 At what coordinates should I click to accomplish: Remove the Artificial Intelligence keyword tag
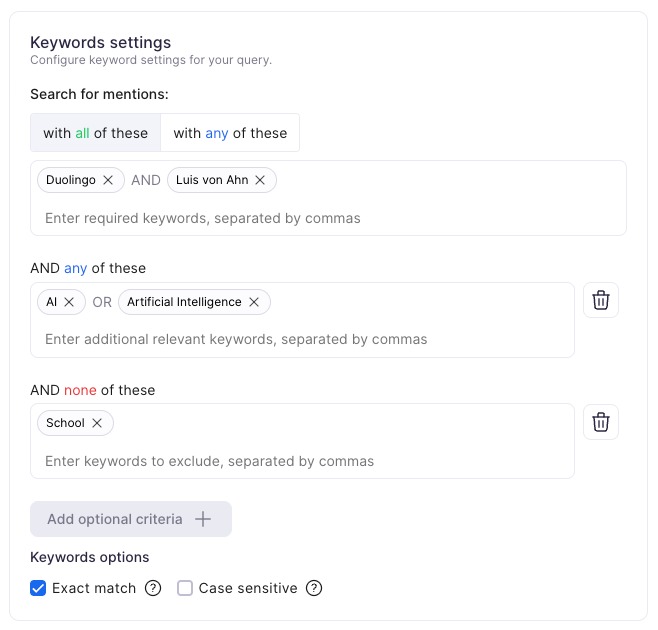point(254,302)
